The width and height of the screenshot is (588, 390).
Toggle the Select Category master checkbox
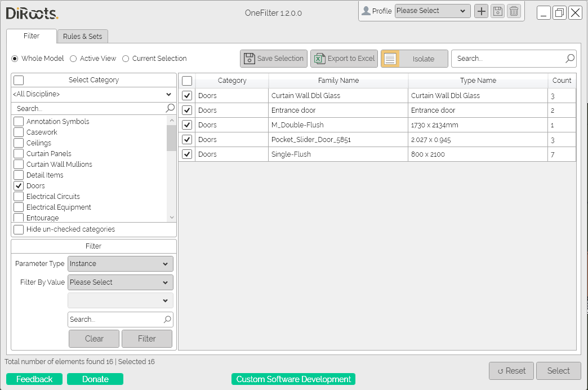pos(19,80)
